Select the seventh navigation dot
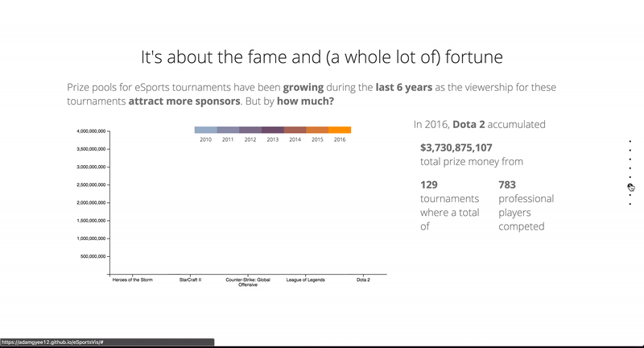 [x=630, y=194]
